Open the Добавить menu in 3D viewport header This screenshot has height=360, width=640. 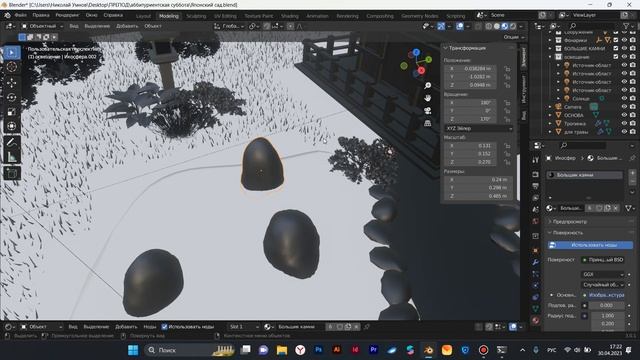click(x=127, y=26)
